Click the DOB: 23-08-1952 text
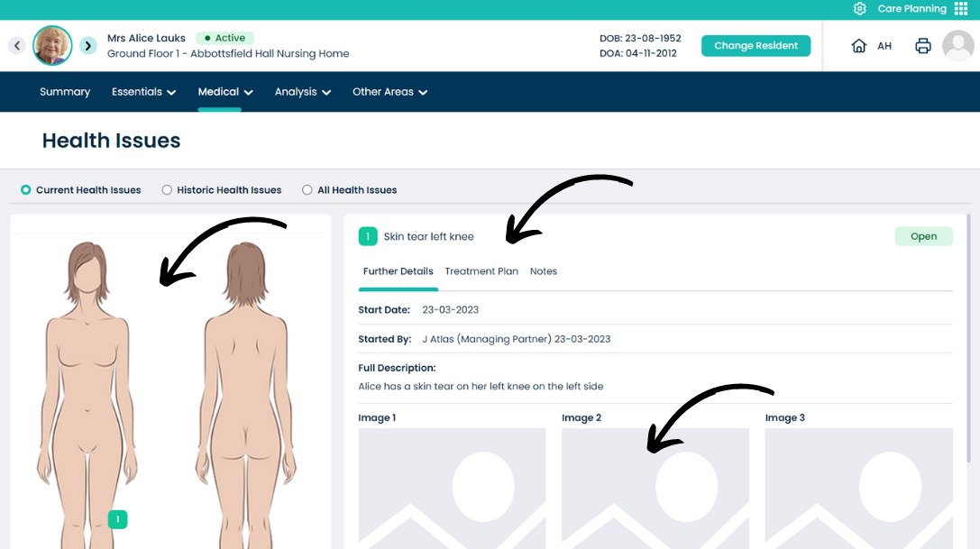This screenshot has width=980, height=549. 640,38
